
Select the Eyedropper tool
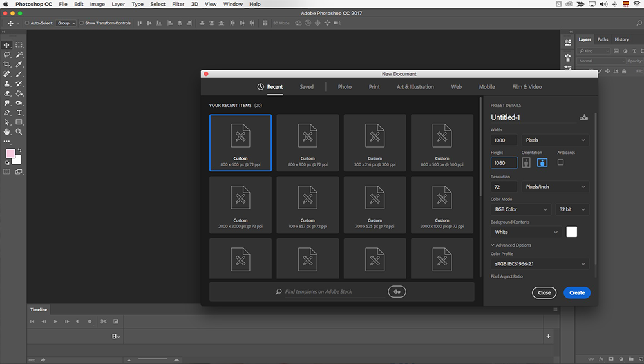coord(19,64)
